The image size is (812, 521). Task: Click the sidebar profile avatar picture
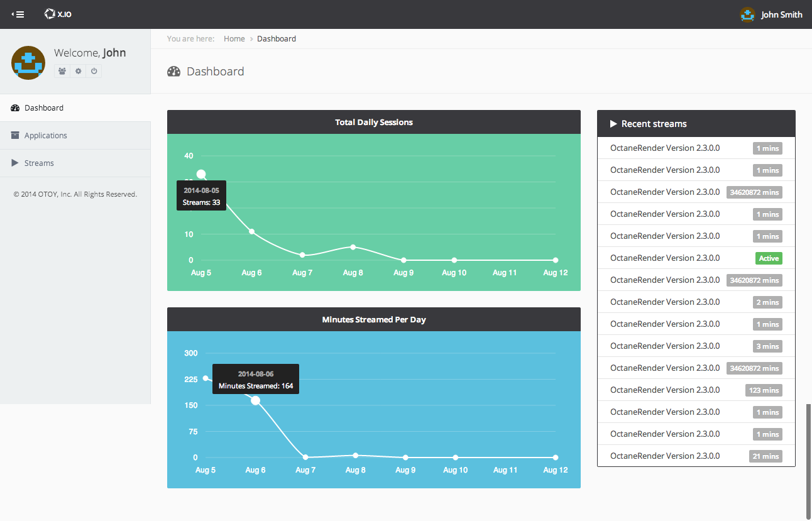click(28, 62)
